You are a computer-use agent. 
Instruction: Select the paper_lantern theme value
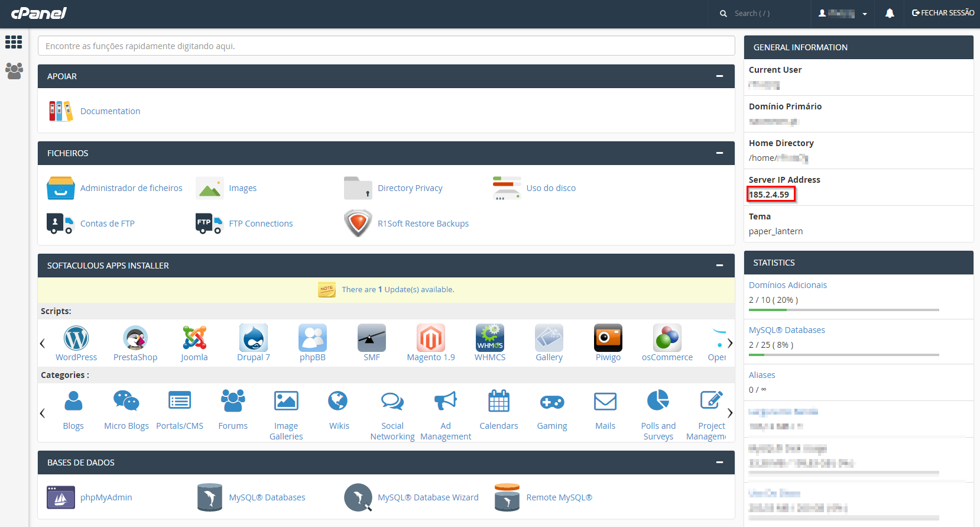click(x=776, y=231)
